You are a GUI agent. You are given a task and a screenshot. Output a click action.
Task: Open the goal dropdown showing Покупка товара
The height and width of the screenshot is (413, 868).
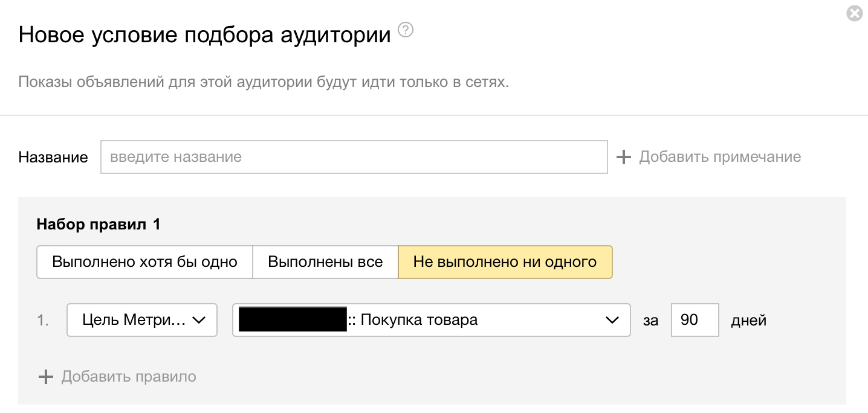(432, 320)
